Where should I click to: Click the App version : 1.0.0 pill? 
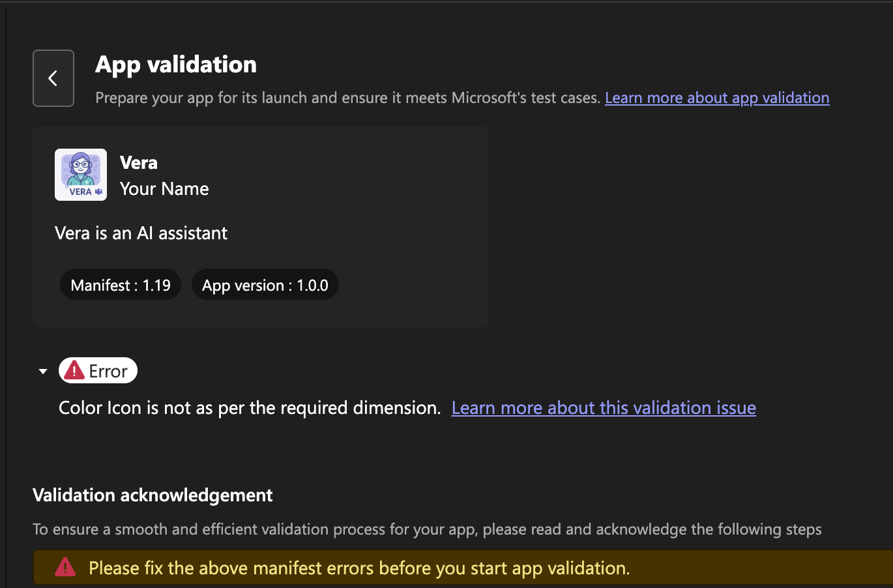pyautogui.click(x=265, y=285)
